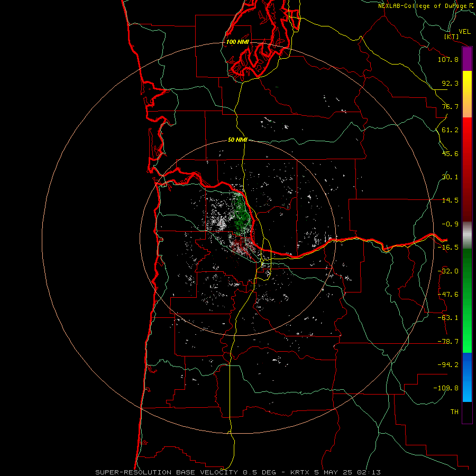Screen dimensions: 476x476
Task: Click the NEXLAB-College of DuPage credit text
Action: click(x=426, y=6)
